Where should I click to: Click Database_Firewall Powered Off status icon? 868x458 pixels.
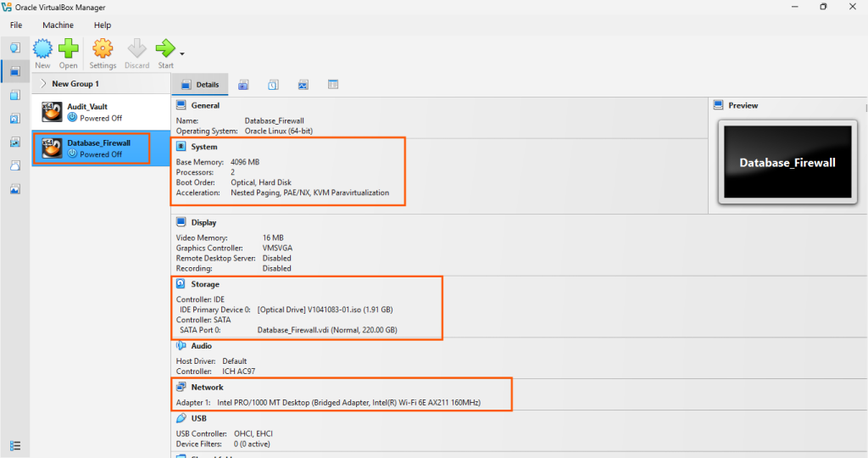(x=72, y=154)
